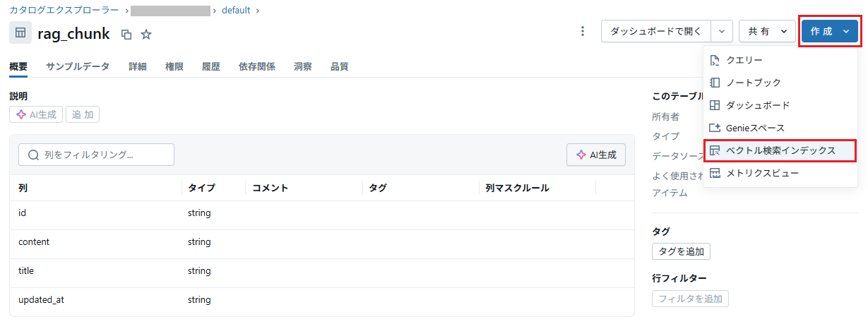868x329 pixels.
Task: Select ノートブック from the create menu
Action: click(x=753, y=83)
